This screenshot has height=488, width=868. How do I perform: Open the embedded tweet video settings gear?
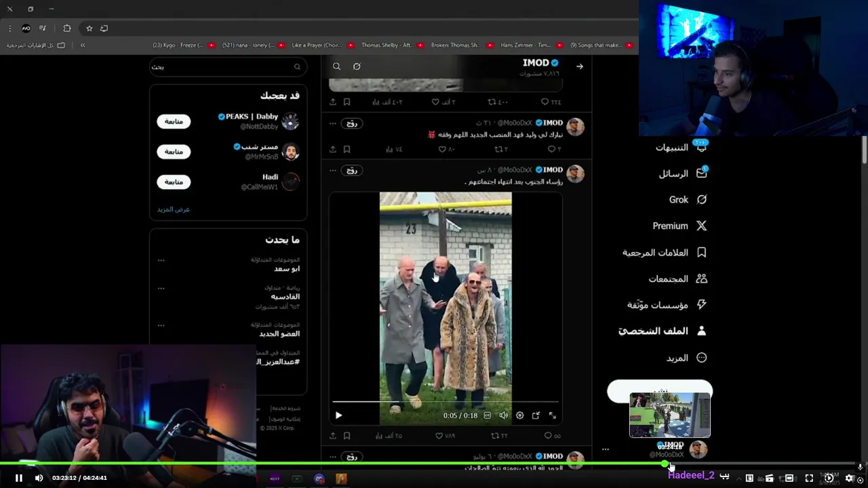519,415
